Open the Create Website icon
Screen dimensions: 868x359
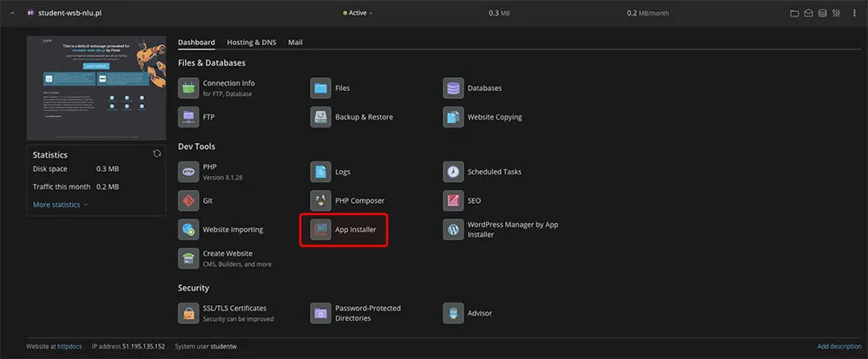tap(188, 258)
